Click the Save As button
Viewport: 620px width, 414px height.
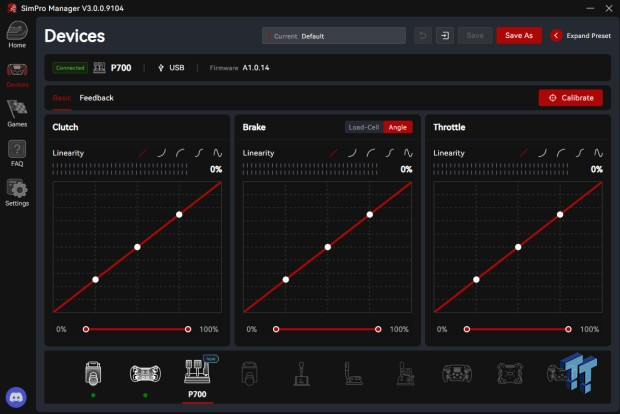click(x=519, y=36)
